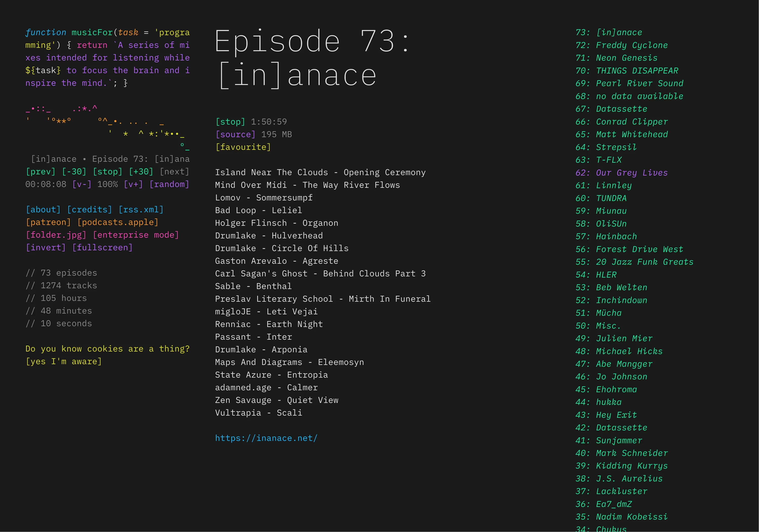Select the track Zen Savauge - Quiet View
This screenshot has height=532, width=759.
277,400
